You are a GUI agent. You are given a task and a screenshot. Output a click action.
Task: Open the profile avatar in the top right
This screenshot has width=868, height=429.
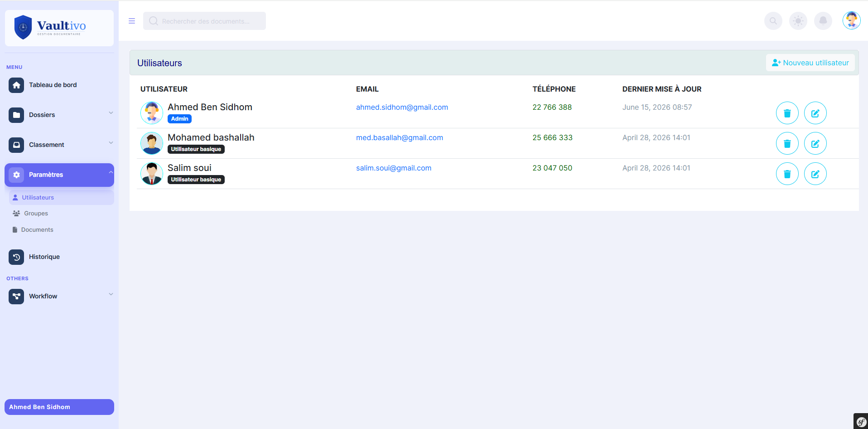tap(852, 20)
